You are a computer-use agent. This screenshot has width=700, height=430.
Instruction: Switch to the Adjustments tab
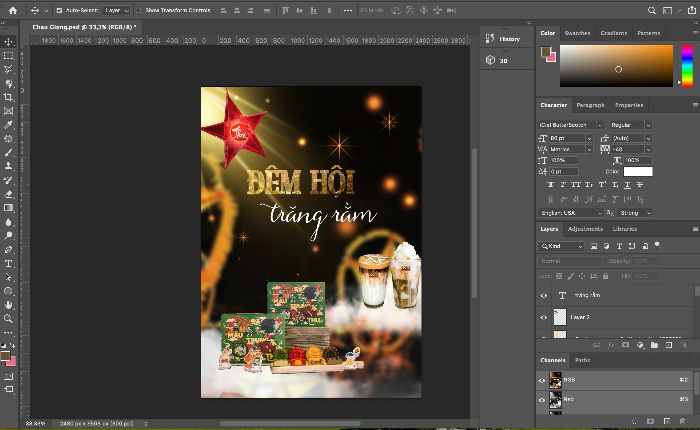(x=585, y=229)
